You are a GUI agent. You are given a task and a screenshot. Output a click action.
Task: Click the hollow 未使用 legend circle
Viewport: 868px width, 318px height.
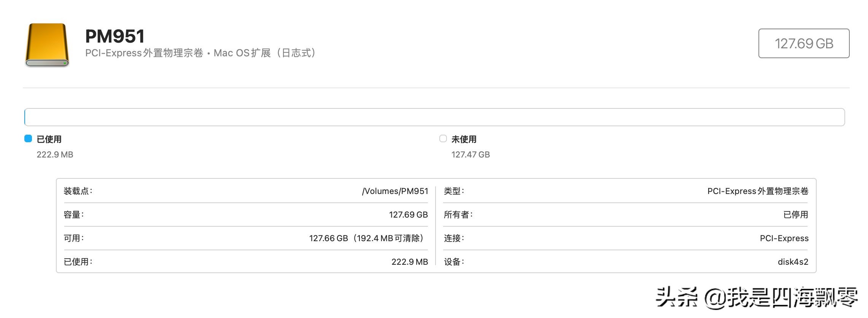click(442, 139)
